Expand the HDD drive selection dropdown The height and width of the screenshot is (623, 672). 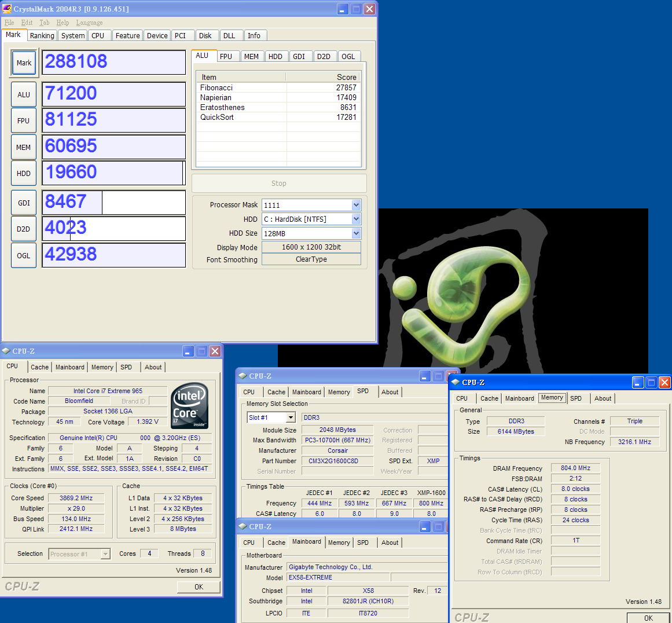click(356, 219)
